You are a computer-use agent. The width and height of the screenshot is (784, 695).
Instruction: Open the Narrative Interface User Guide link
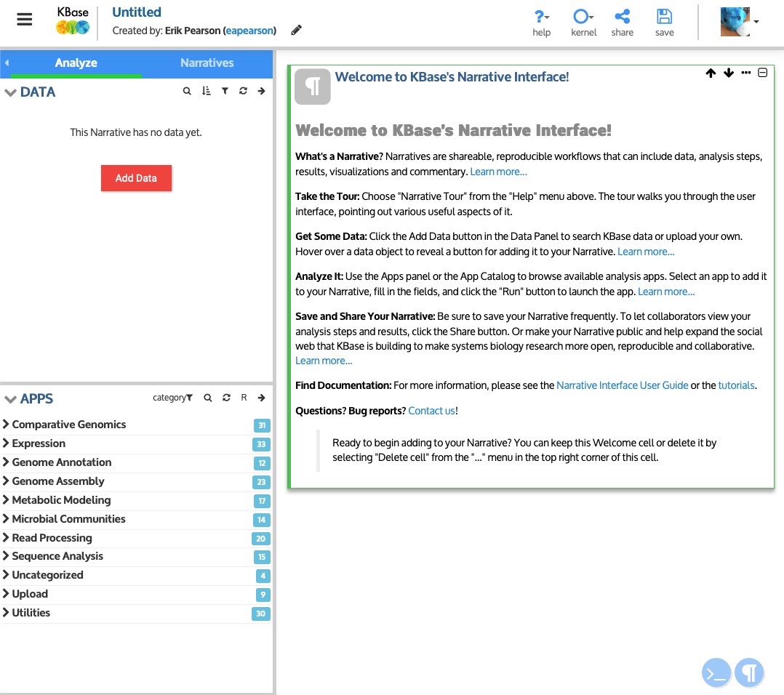tap(622, 385)
